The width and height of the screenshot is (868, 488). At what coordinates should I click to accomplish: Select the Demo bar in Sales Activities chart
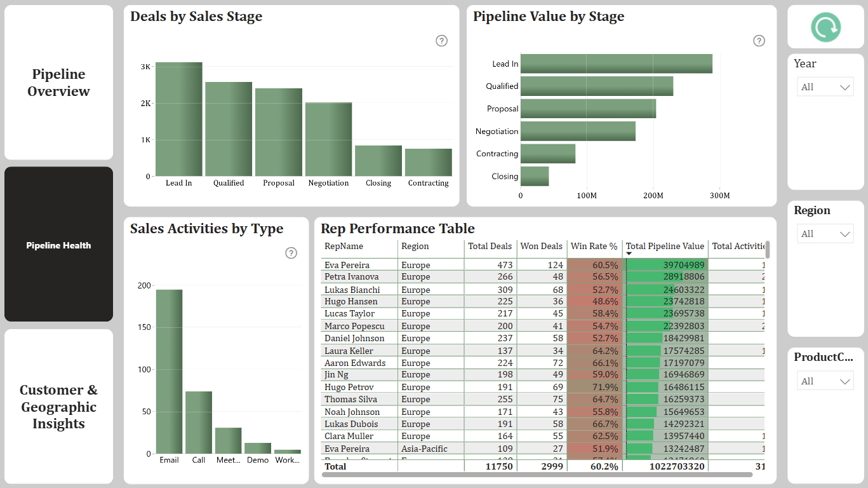pyautogui.click(x=258, y=448)
